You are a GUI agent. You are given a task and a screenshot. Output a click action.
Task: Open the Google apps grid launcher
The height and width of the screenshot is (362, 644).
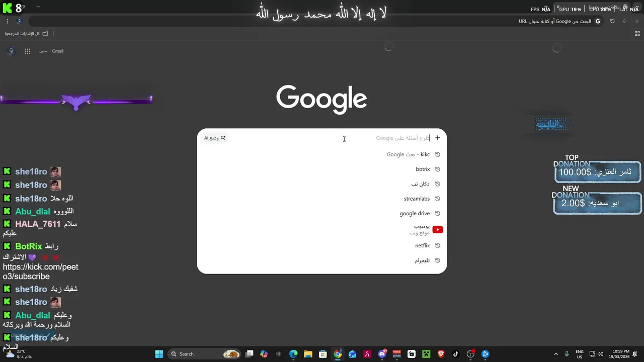[x=28, y=51]
